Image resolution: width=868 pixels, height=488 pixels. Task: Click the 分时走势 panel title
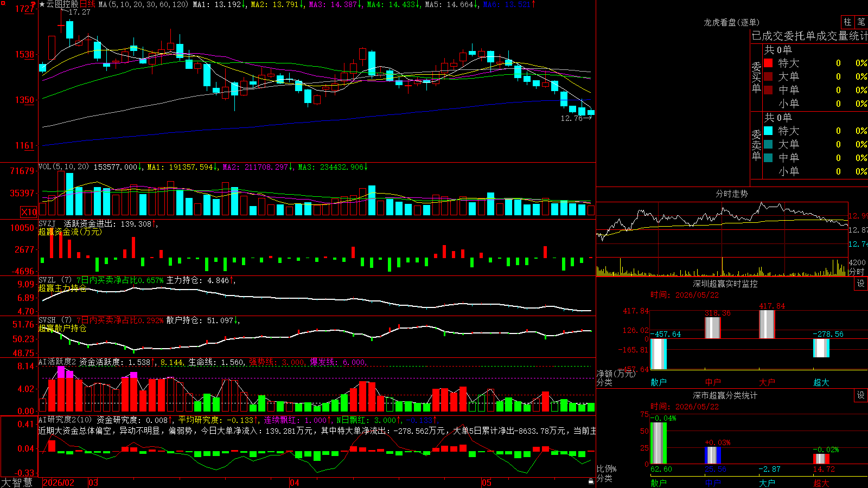coord(731,194)
